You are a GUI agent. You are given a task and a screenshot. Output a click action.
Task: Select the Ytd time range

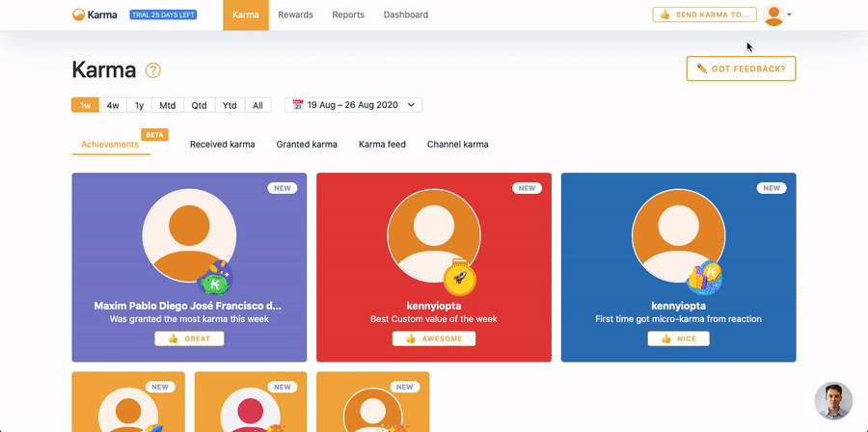[x=230, y=105]
